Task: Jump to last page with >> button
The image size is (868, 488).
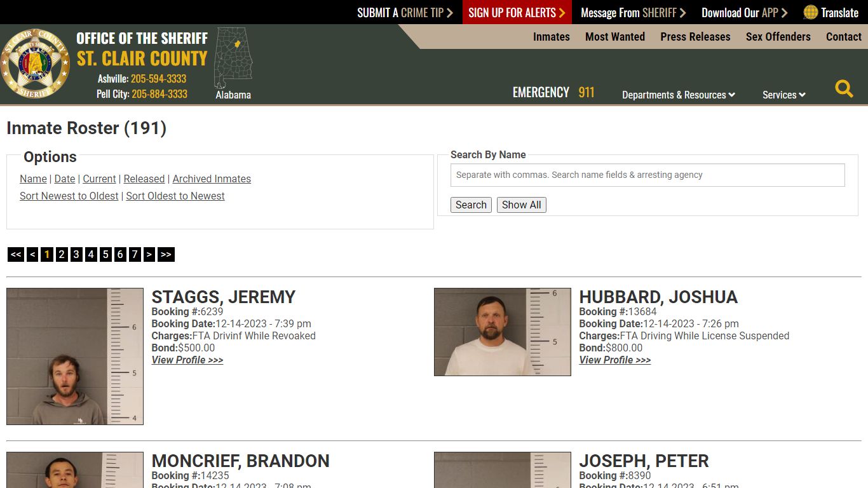Action: tap(166, 254)
